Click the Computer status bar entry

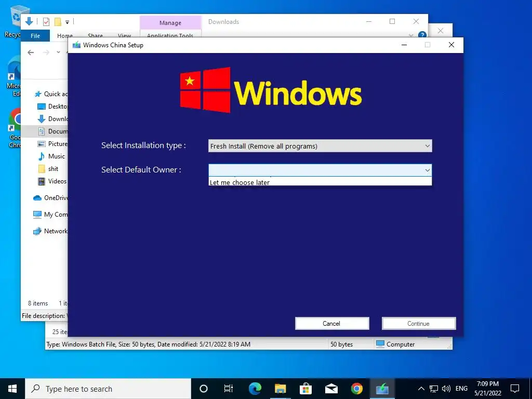[395, 344]
